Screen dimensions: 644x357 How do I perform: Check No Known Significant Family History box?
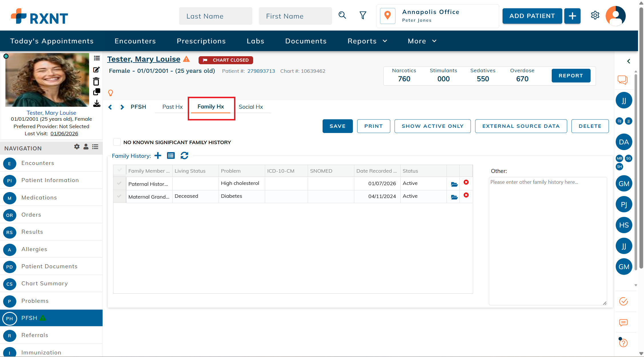[x=117, y=142]
